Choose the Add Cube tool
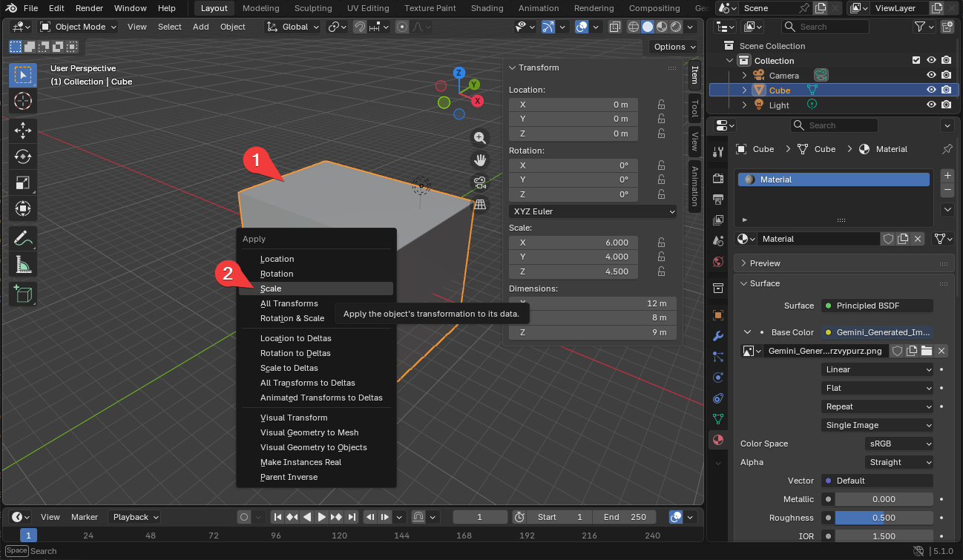Screen dimensions: 963x560 [x=23, y=294]
